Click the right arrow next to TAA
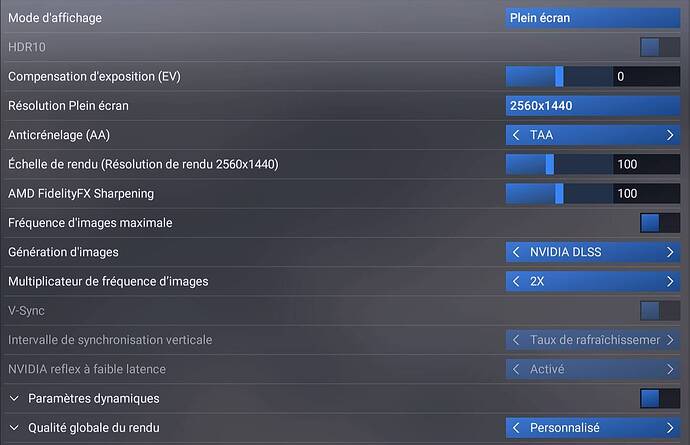 [670, 135]
